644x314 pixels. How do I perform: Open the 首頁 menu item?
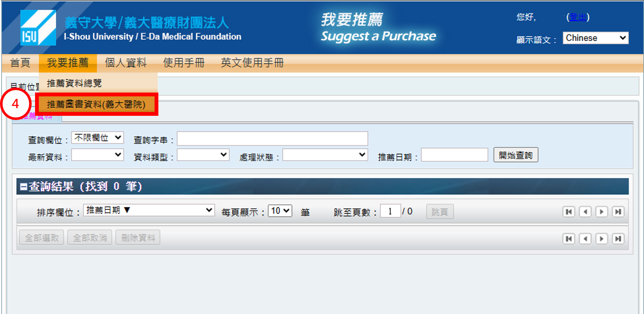(20, 63)
